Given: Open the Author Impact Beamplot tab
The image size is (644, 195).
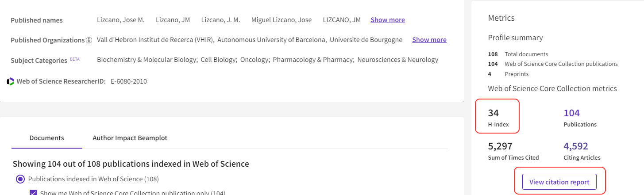Looking at the screenshot, I should click(130, 138).
